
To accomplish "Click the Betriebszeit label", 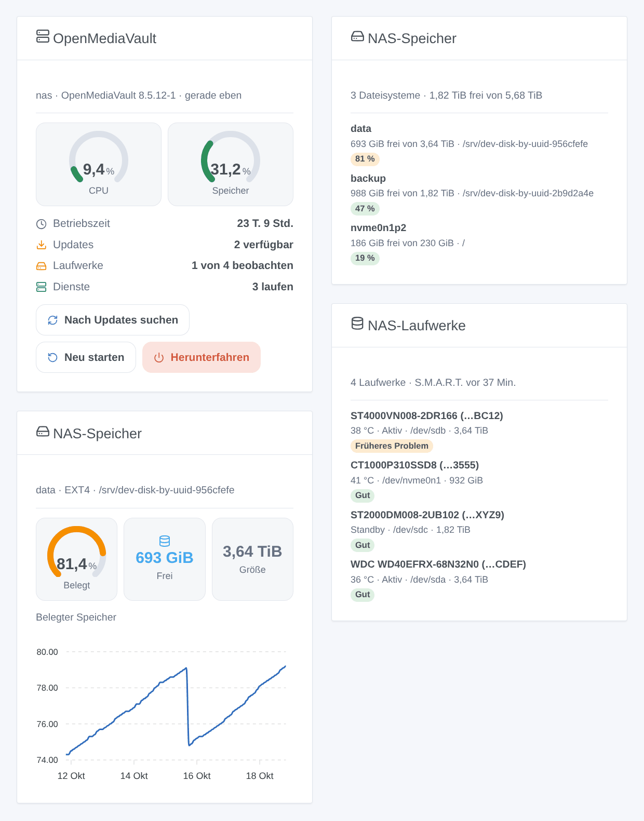I will (x=82, y=223).
